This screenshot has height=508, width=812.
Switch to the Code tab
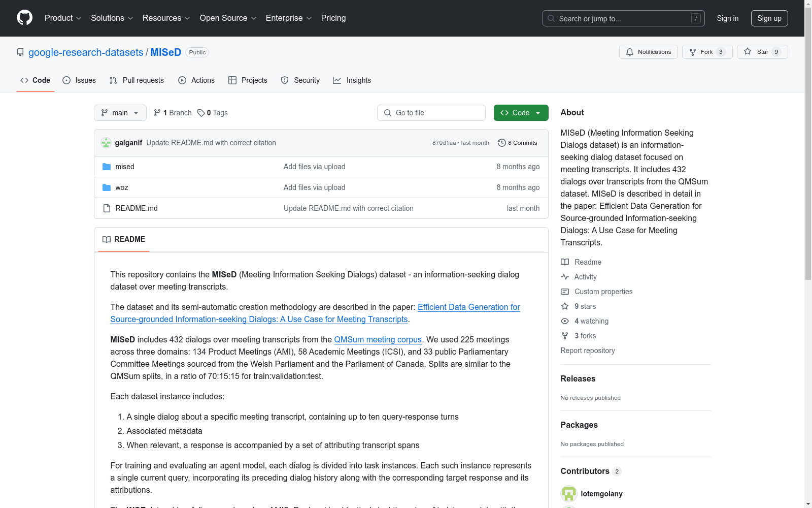pyautogui.click(x=36, y=80)
